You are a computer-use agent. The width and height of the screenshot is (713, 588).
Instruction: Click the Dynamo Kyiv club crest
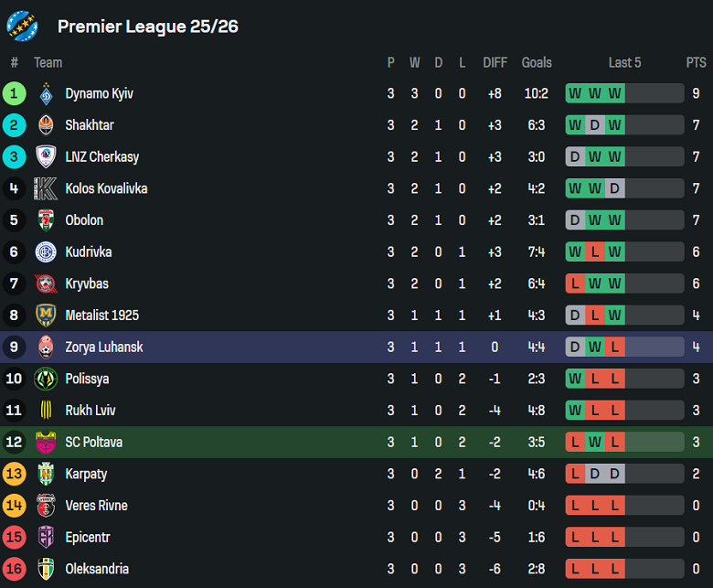46,93
